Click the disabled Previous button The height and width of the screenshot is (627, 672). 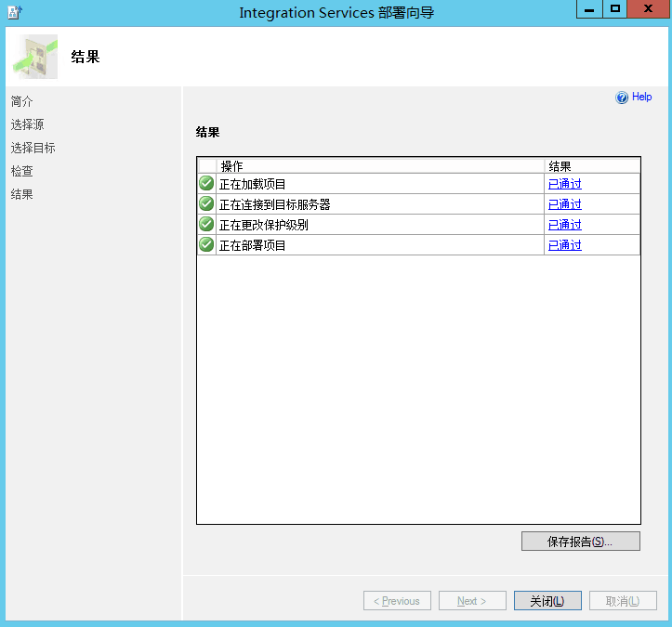(397, 601)
